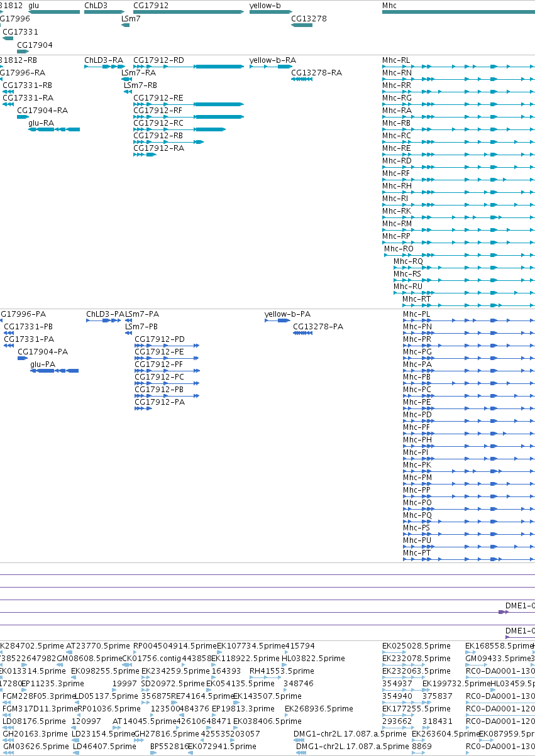Open EST 375837
The height and width of the screenshot is (756, 535).
pyautogui.click(x=438, y=696)
